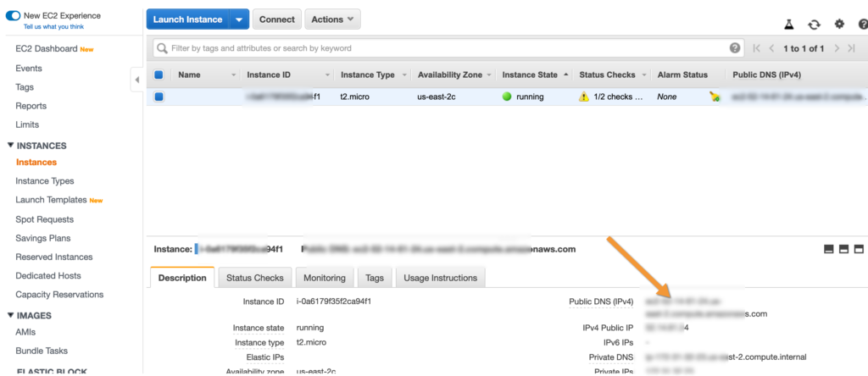Click the status checks warning icon

[x=583, y=97]
